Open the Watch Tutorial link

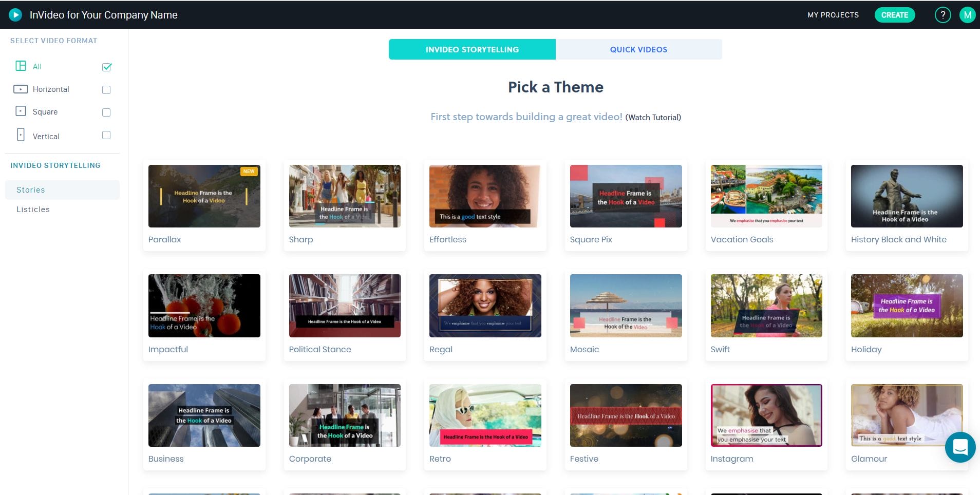tap(653, 117)
